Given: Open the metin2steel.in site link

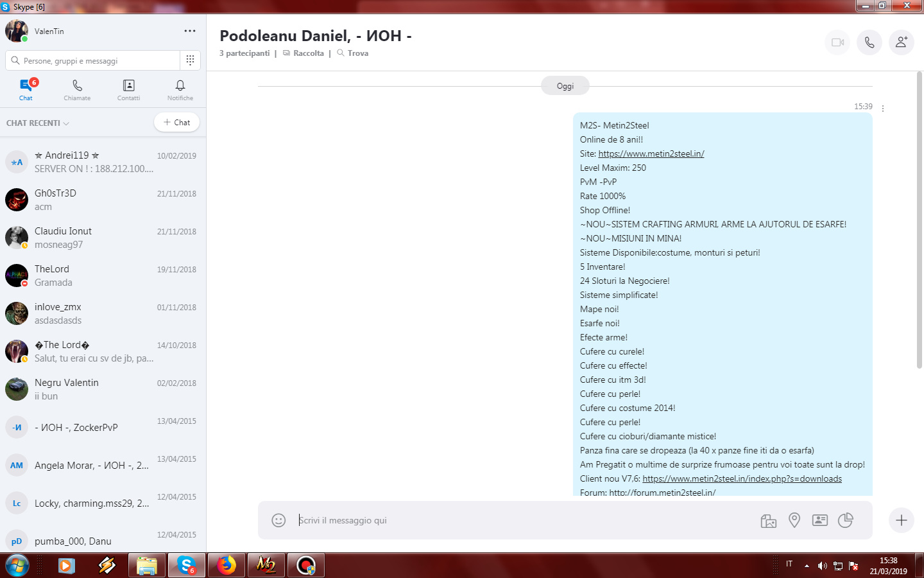Looking at the screenshot, I should [651, 153].
